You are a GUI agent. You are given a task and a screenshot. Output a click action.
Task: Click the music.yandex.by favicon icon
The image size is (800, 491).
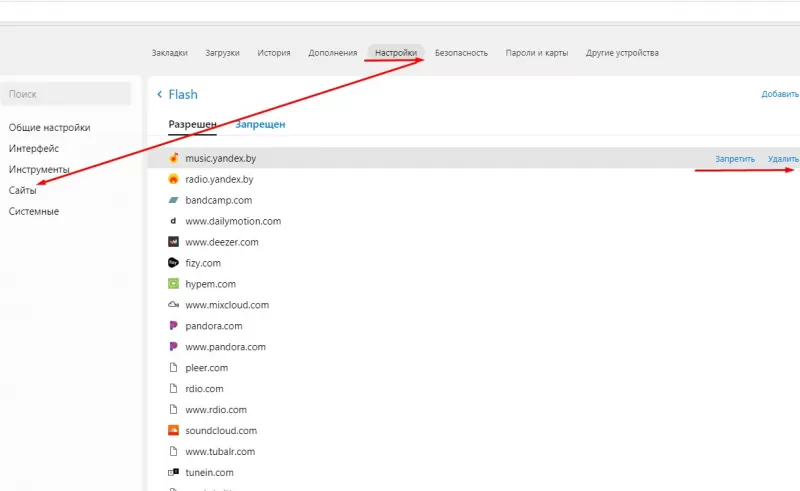(x=173, y=158)
